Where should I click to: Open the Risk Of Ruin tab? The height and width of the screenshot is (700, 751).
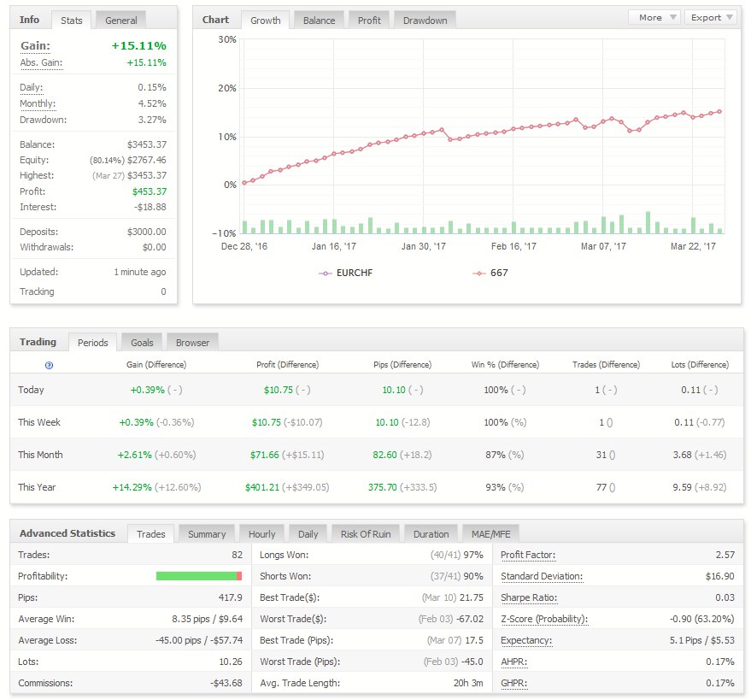[366, 533]
